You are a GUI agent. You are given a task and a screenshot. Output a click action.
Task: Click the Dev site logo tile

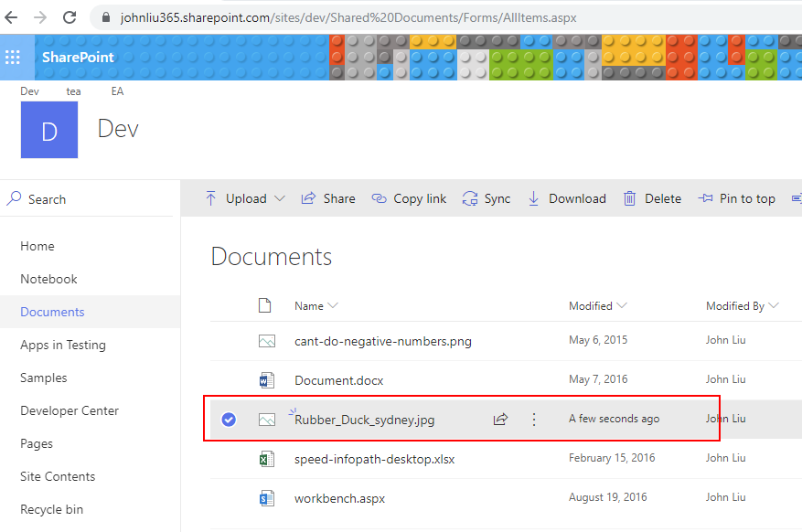[x=49, y=130]
